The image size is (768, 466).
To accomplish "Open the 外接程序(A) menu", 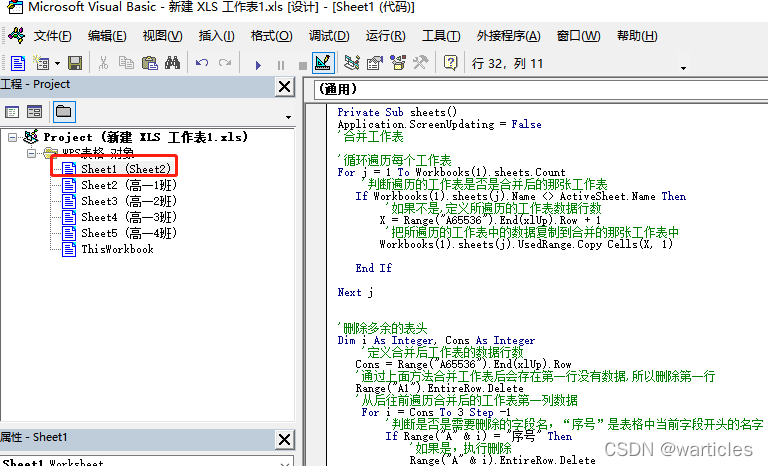I will coord(508,36).
